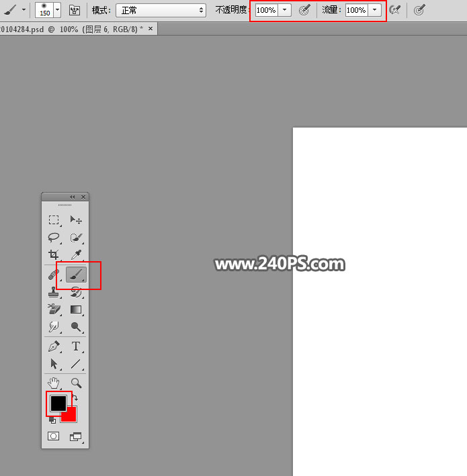The width and height of the screenshot is (467, 476).
Task: Swap foreground and background colors
Action: pyautogui.click(x=75, y=397)
